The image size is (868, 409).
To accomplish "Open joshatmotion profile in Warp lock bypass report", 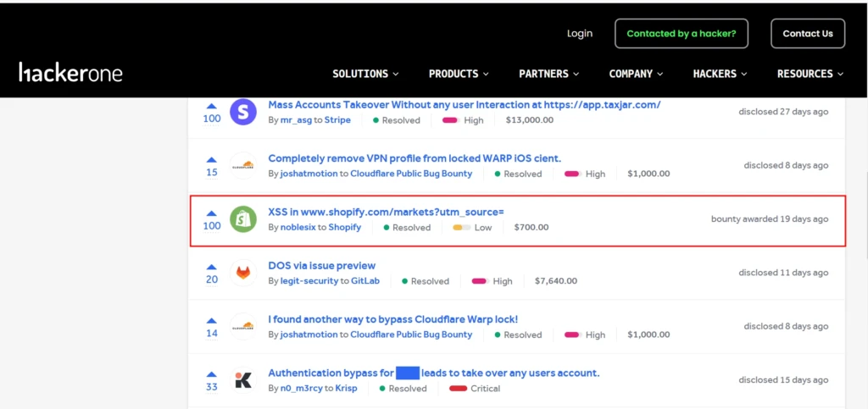I will [x=309, y=334].
